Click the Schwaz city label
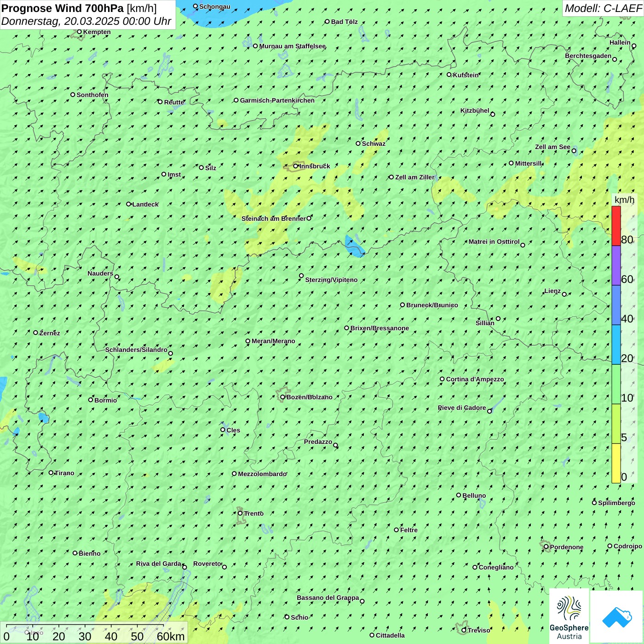The height and width of the screenshot is (644, 644). [374, 144]
